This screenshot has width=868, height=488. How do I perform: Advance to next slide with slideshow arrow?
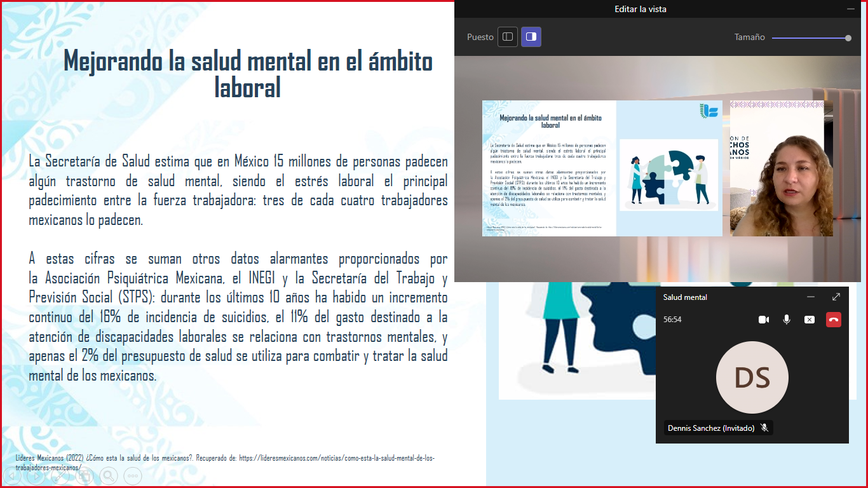[36, 475]
